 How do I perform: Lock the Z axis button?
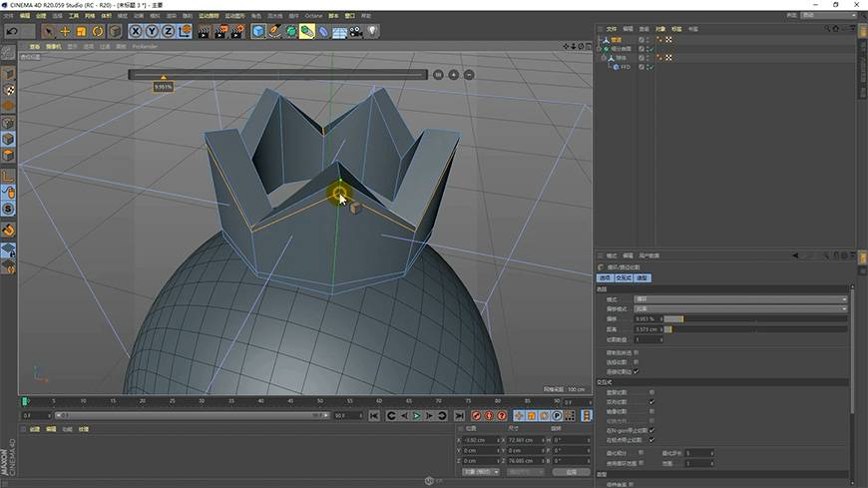pyautogui.click(x=169, y=31)
